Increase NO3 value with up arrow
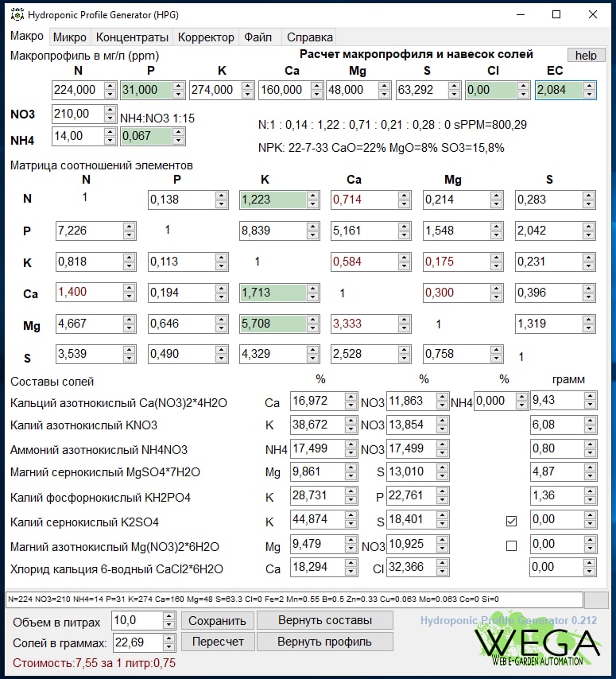Image resolution: width=616 pixels, height=679 pixels. coord(110,110)
